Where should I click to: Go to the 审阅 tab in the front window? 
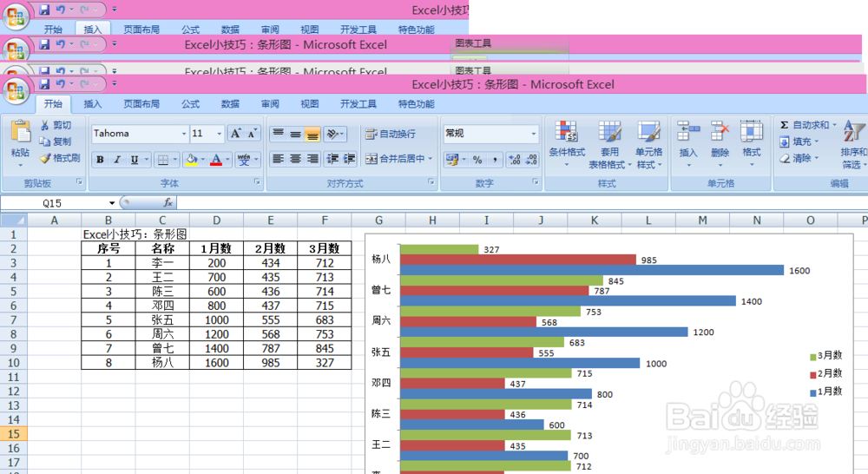[x=270, y=104]
